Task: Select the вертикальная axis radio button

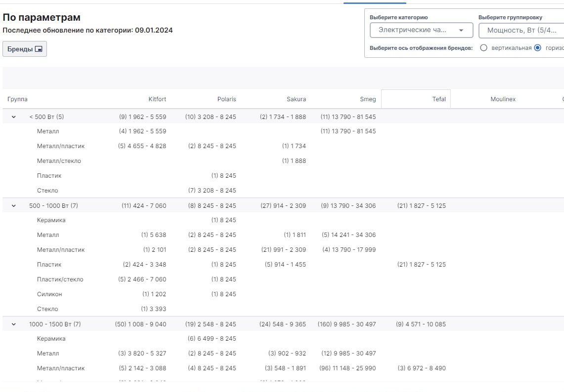Action: (x=484, y=48)
